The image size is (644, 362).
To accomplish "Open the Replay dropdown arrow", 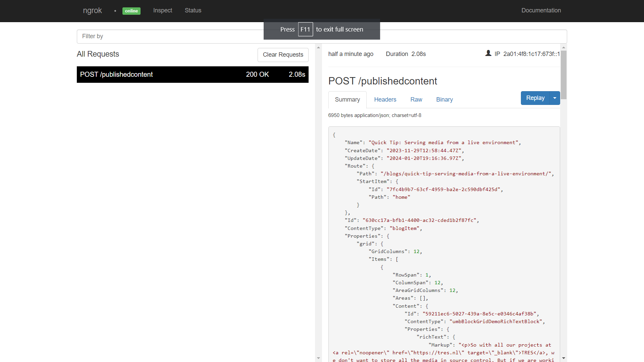I will pyautogui.click(x=555, y=98).
